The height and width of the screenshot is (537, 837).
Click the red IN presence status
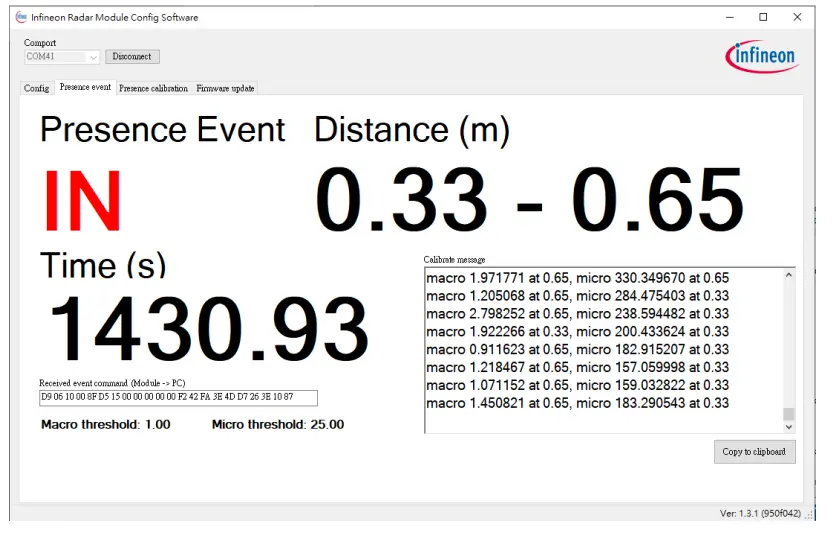click(x=82, y=200)
